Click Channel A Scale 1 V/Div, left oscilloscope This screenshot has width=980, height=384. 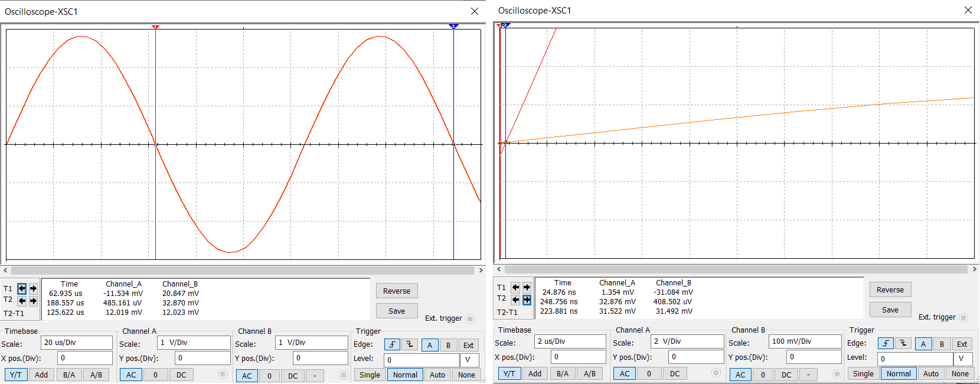tap(194, 343)
